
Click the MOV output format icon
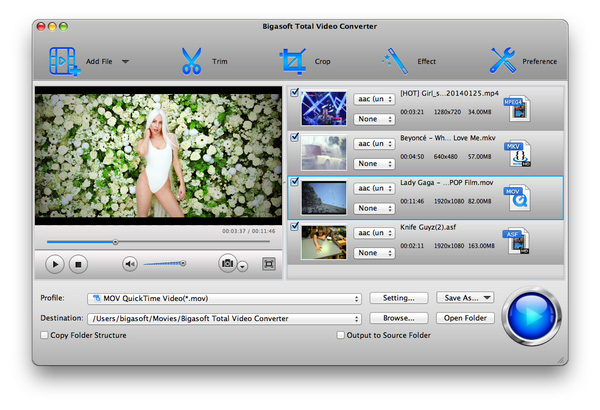[518, 198]
